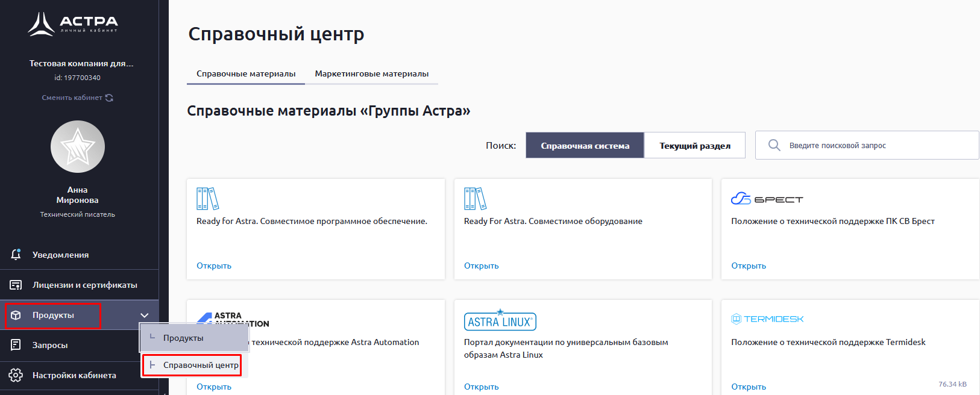Image resolution: width=980 pixels, height=395 pixels.
Task: Select Справочная система search scope
Action: click(x=585, y=146)
